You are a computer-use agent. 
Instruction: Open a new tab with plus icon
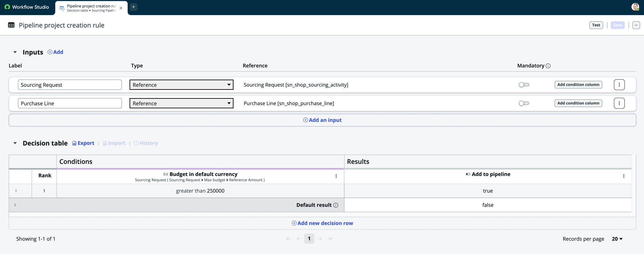click(134, 7)
